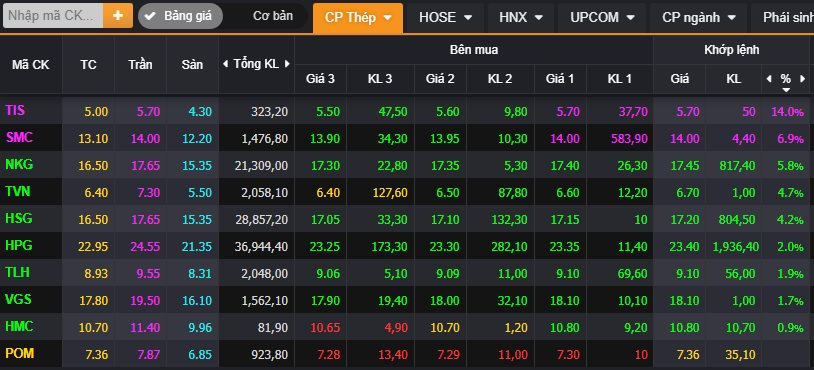Click HPG Giá 2 value 23.30
Viewport: 814px width, 370px height.
coord(444,246)
